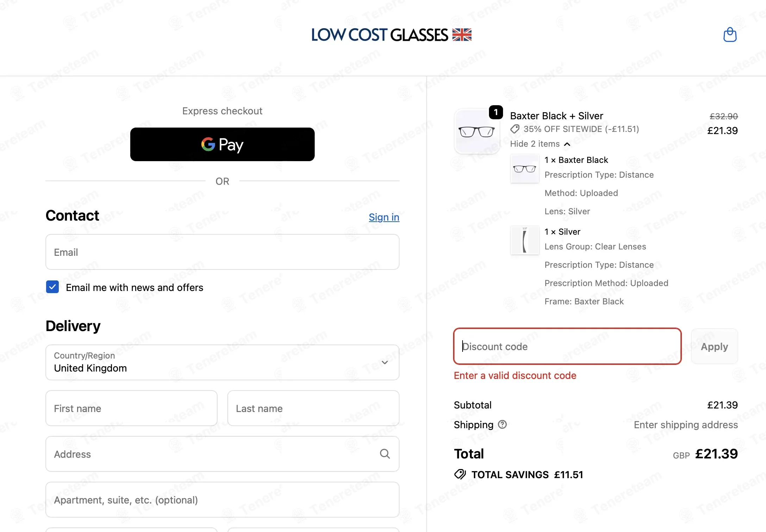Click into the Address field

click(x=222, y=454)
